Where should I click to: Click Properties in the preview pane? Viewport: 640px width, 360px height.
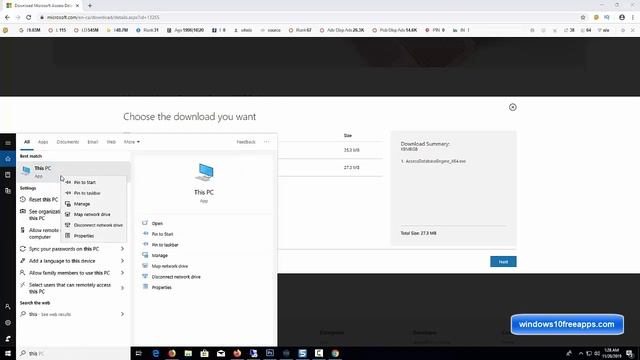pos(161,287)
